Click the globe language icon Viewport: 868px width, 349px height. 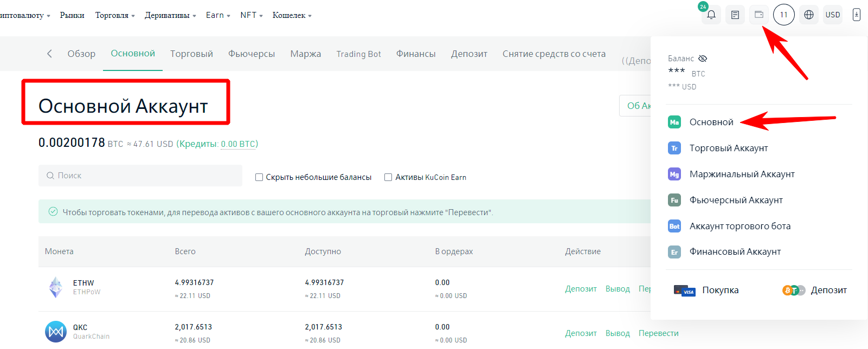click(808, 15)
